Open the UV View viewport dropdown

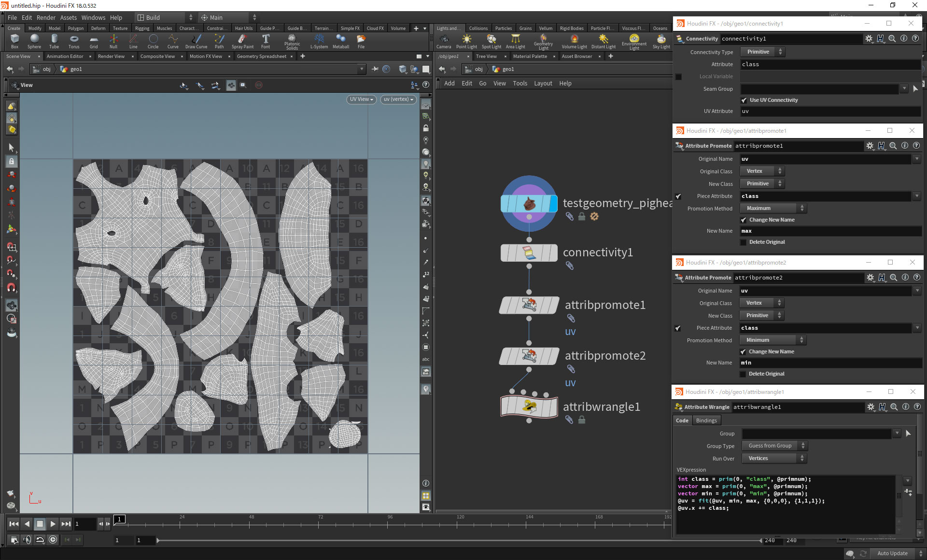click(x=362, y=99)
